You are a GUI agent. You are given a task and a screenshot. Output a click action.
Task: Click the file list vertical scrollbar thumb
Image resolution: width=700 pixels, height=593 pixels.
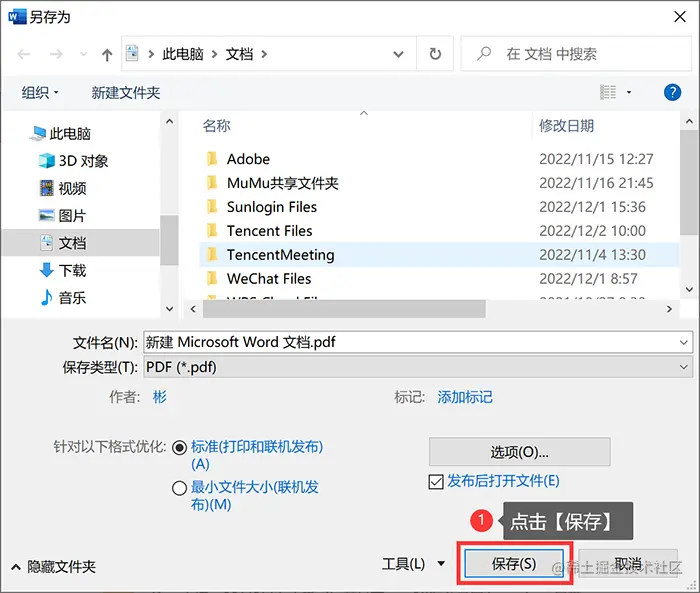(689, 182)
